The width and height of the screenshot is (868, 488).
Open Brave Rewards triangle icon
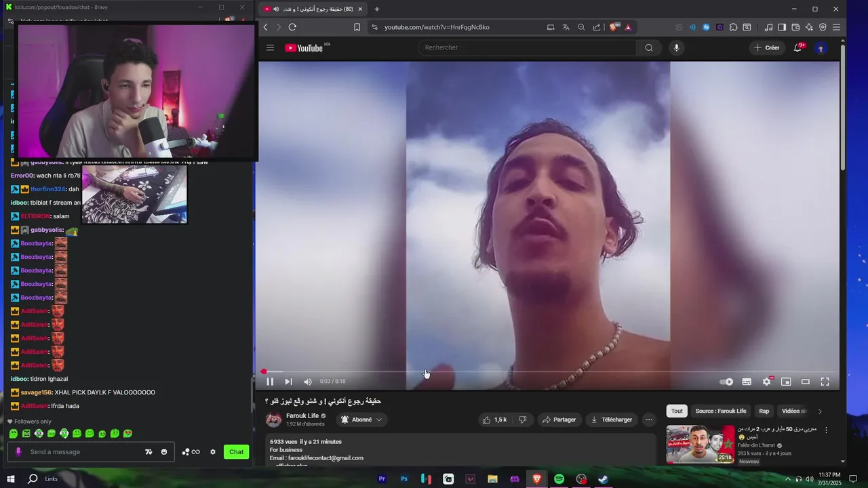pyautogui.click(x=628, y=27)
